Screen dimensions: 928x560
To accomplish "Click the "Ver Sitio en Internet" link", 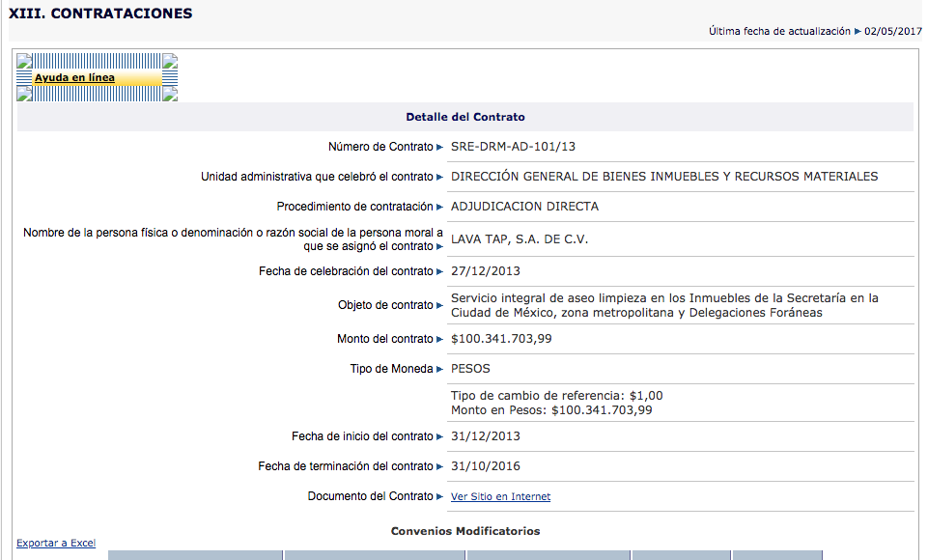I will tap(500, 496).
